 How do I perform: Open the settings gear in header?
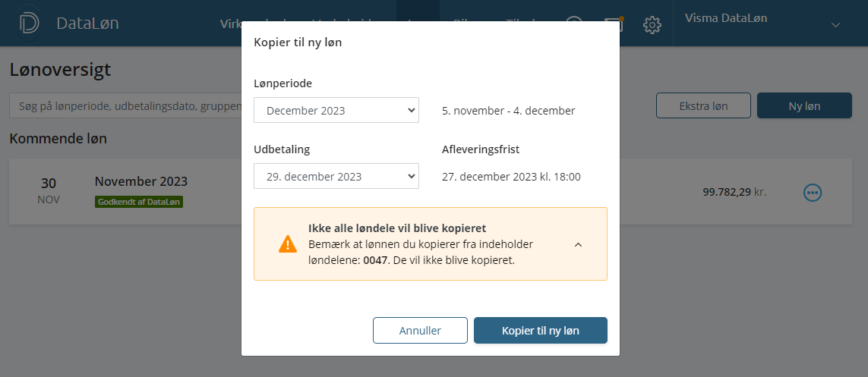point(652,24)
